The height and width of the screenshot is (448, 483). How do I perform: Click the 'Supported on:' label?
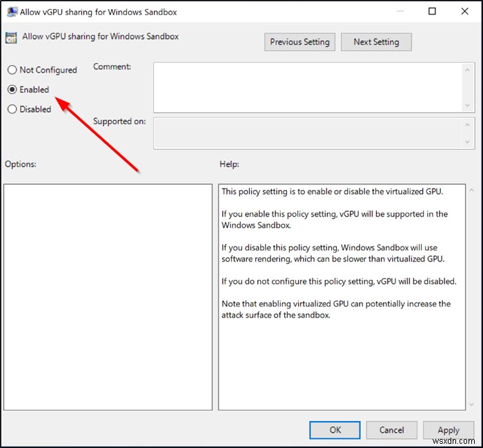click(119, 121)
